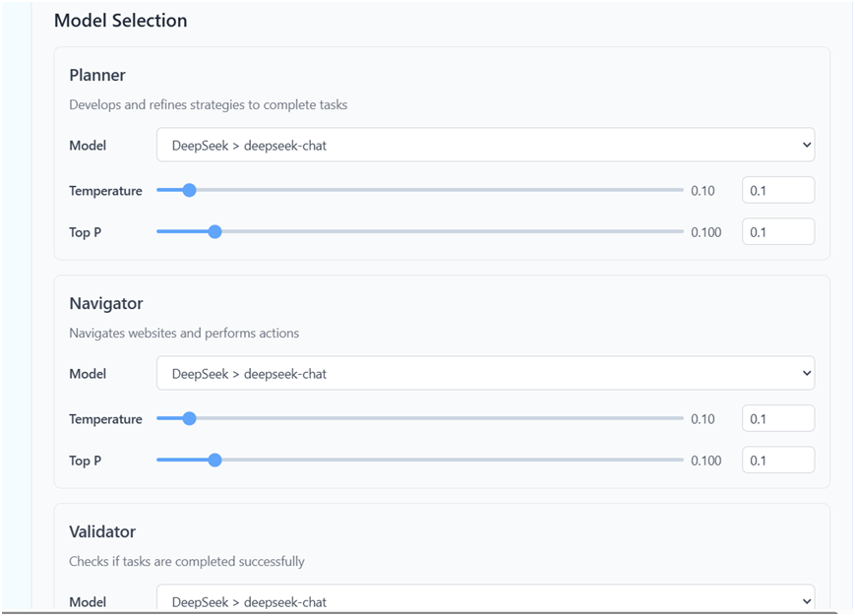Viewport: 855px width, 616px height.
Task: Click the Navigator Temperature number input
Action: 778,418
